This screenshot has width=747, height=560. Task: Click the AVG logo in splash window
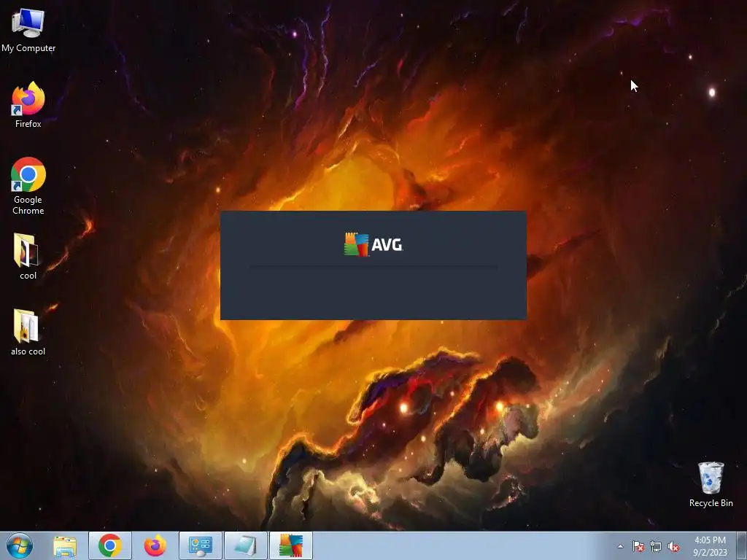[373, 245]
